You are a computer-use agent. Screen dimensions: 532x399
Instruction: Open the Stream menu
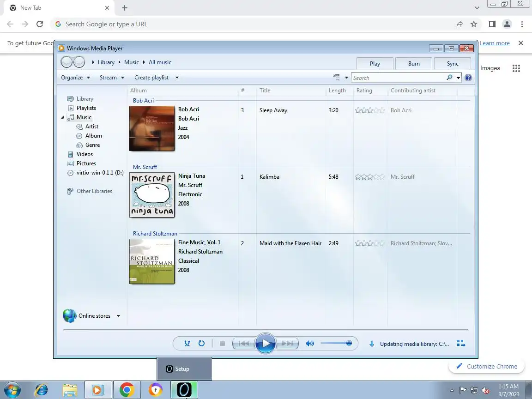pos(112,78)
